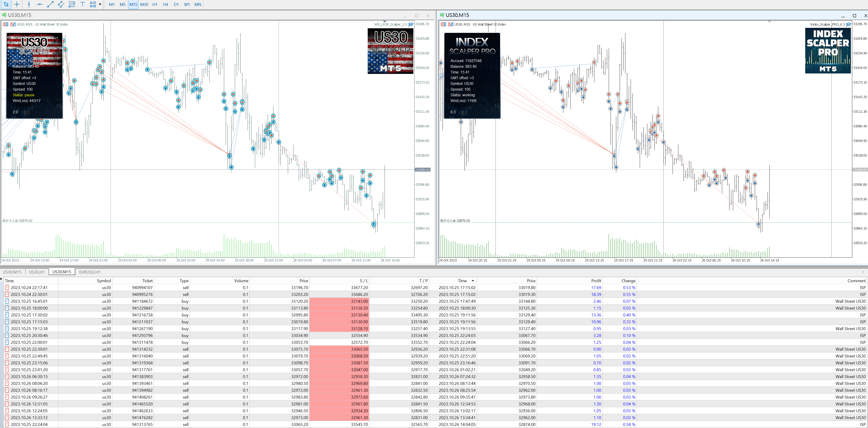Click the Comment column header

pos(856,281)
